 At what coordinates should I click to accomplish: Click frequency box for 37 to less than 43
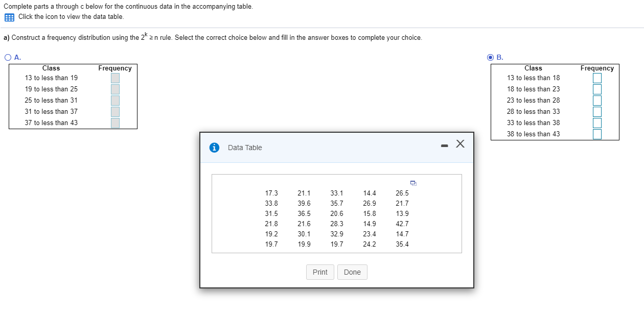point(115,123)
